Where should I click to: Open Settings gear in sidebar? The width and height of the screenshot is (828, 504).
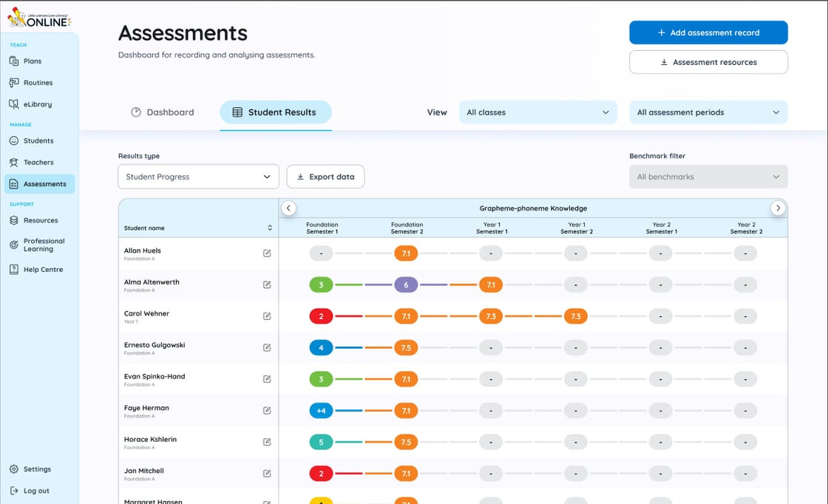pos(14,469)
